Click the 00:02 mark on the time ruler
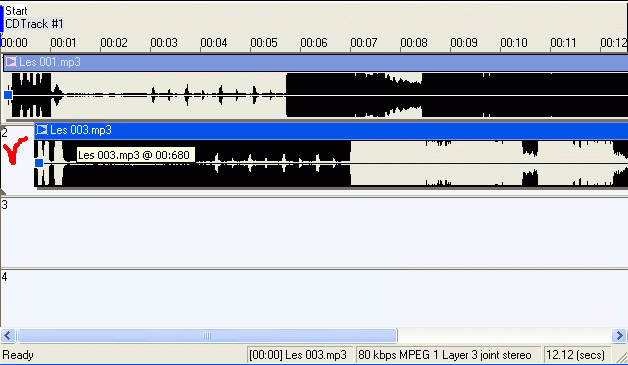 point(114,42)
